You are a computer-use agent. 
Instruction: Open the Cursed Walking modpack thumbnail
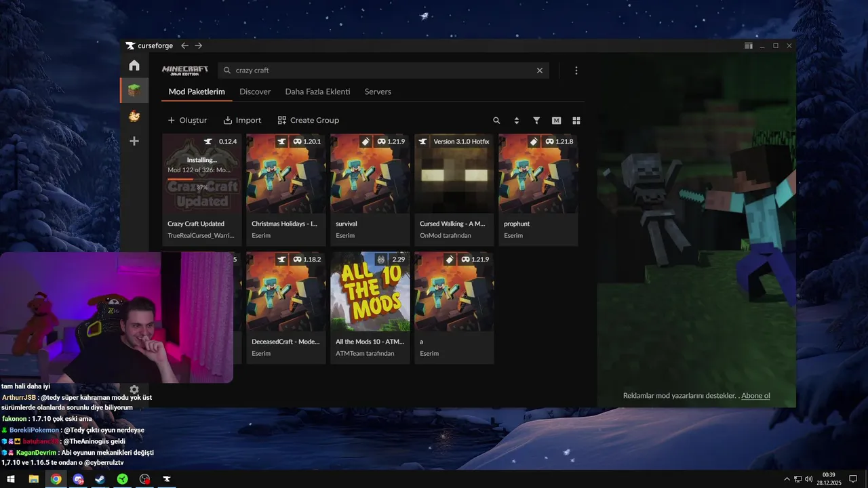(x=454, y=174)
